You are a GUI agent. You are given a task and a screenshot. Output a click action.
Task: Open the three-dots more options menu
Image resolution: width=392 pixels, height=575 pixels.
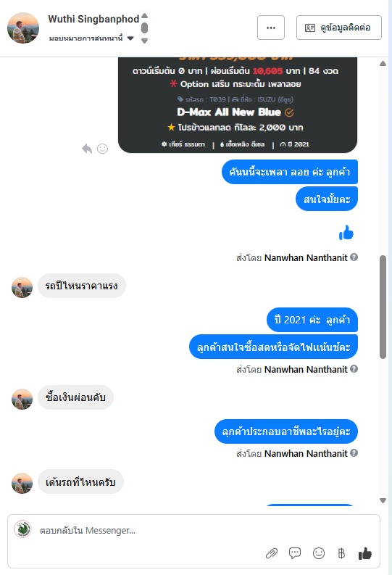(x=271, y=28)
